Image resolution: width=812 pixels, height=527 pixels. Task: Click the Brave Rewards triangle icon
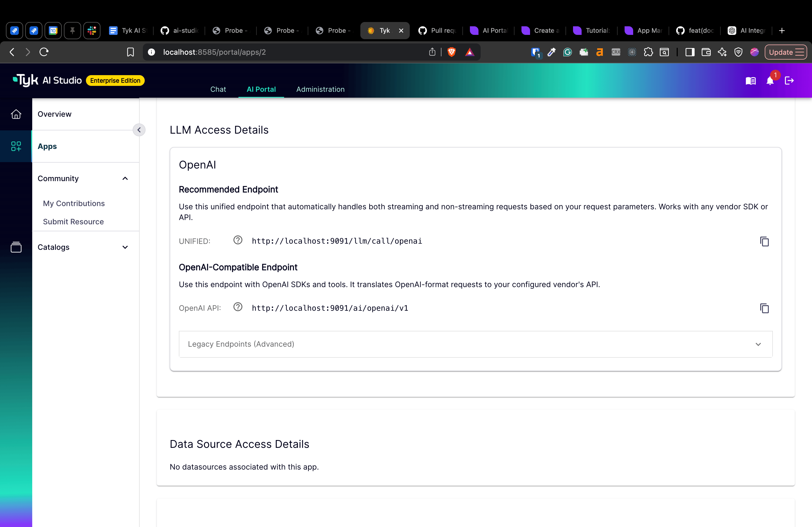coord(470,52)
